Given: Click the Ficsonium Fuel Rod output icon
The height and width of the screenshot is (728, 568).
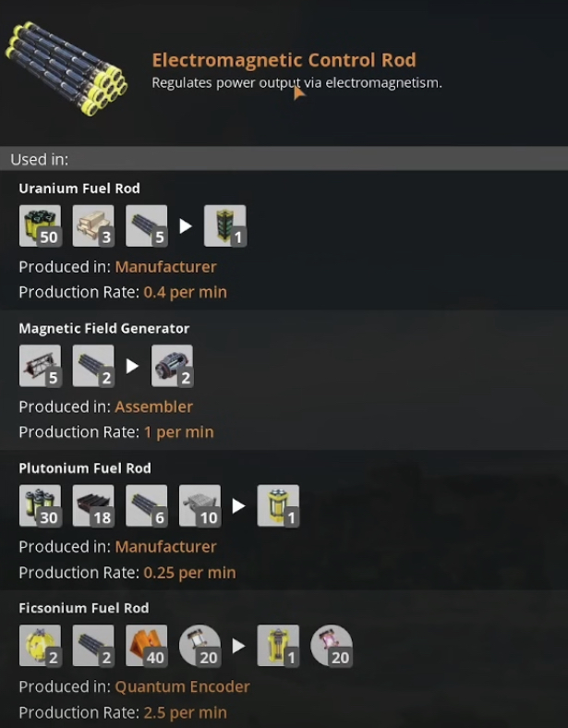Looking at the screenshot, I should pyautogui.click(x=278, y=646).
